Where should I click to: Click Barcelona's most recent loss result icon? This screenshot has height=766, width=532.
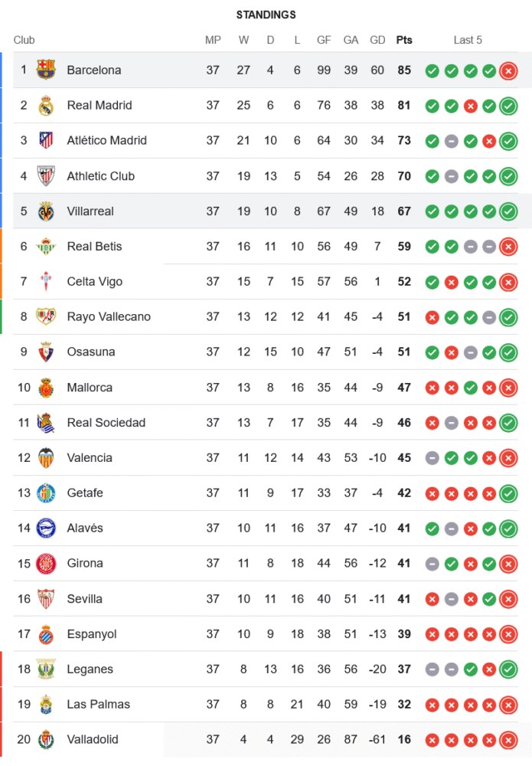[508, 70]
